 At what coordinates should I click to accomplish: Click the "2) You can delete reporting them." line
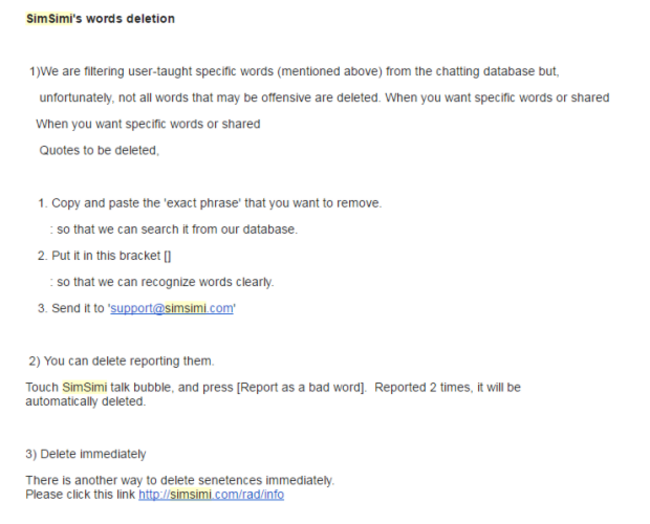[x=121, y=361]
